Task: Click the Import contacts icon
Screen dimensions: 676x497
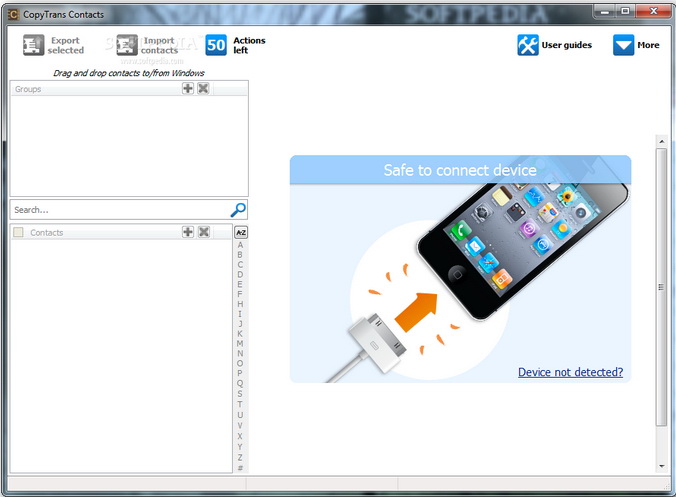Action: (127, 45)
